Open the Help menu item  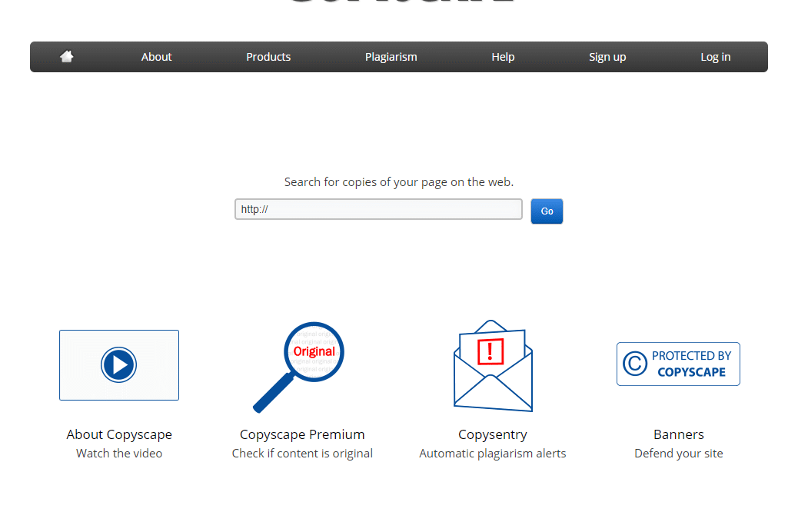503,57
